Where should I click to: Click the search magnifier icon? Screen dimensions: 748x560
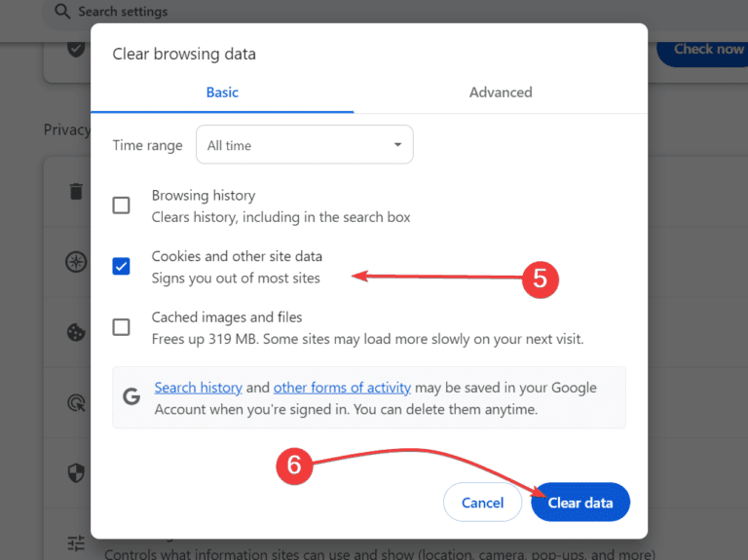(62, 12)
